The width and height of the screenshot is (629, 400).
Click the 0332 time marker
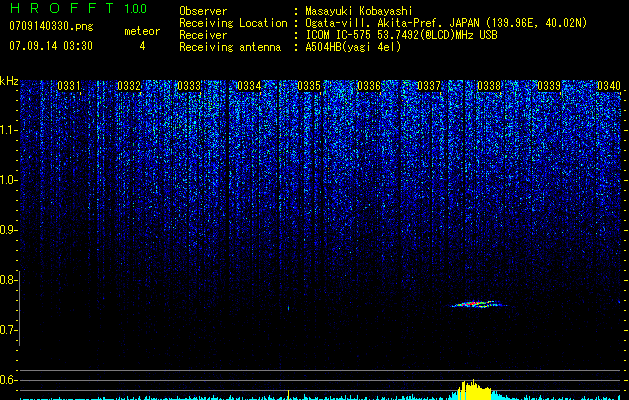coord(129,86)
